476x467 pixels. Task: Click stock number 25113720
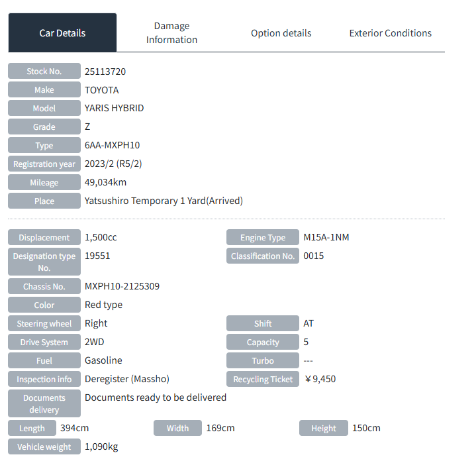(105, 71)
